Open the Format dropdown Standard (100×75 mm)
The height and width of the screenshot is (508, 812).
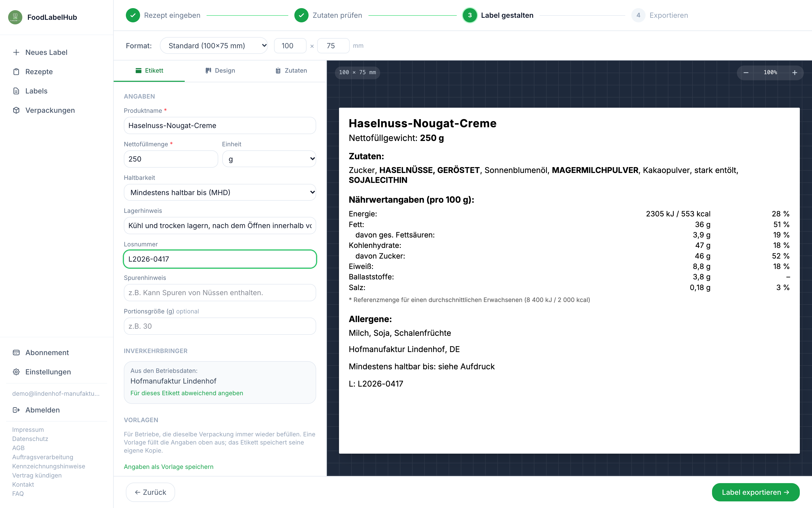pyautogui.click(x=214, y=46)
